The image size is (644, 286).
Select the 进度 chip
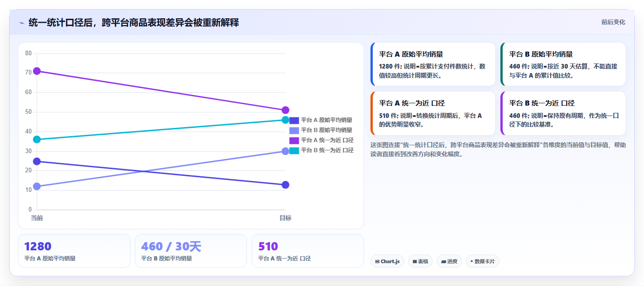(x=449, y=261)
